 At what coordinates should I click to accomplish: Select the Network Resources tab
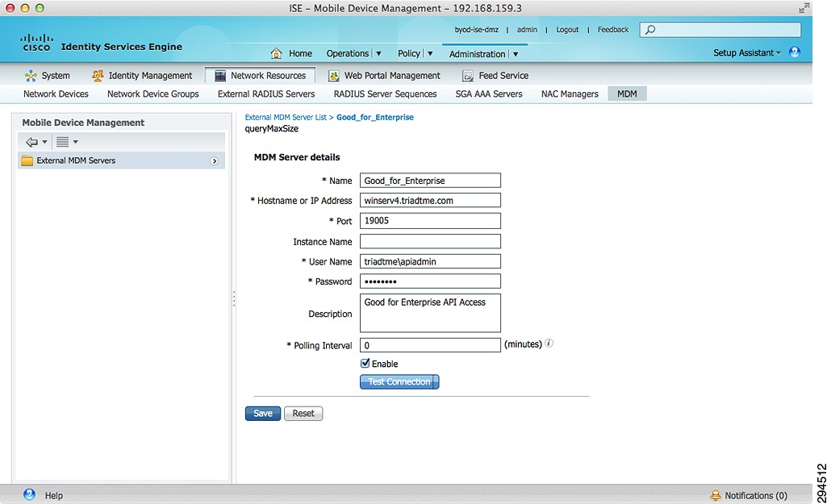pos(261,75)
